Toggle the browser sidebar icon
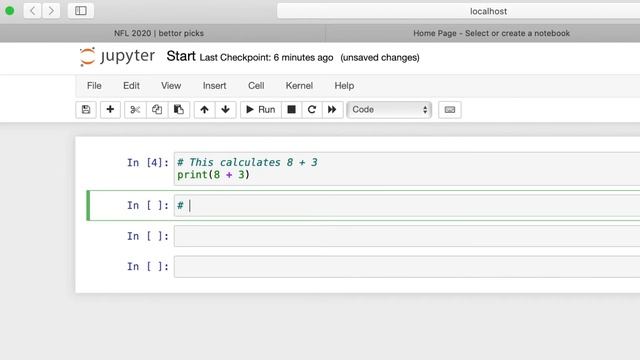Screen dimensions: 640x360 (81, 11)
